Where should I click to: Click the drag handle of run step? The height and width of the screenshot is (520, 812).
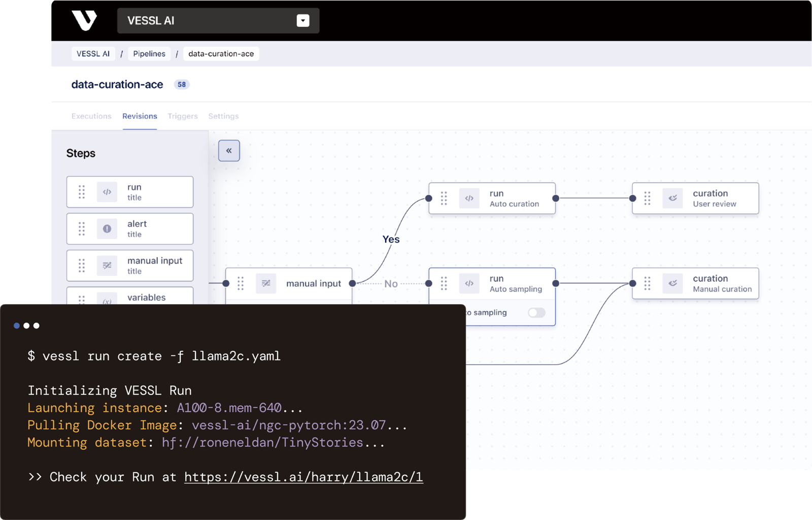82,192
